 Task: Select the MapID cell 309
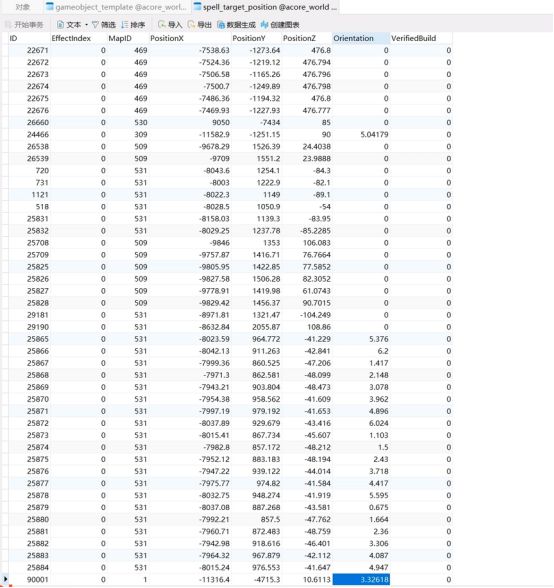tap(141, 135)
